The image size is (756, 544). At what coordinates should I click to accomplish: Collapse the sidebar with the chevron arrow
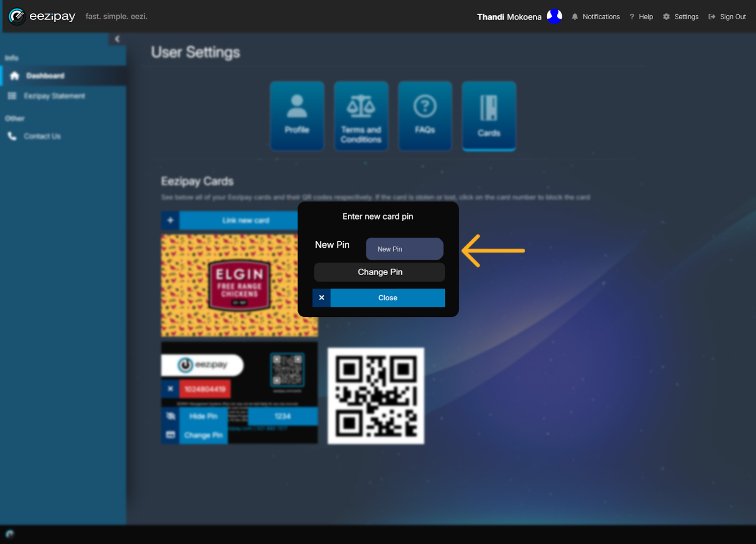[117, 39]
